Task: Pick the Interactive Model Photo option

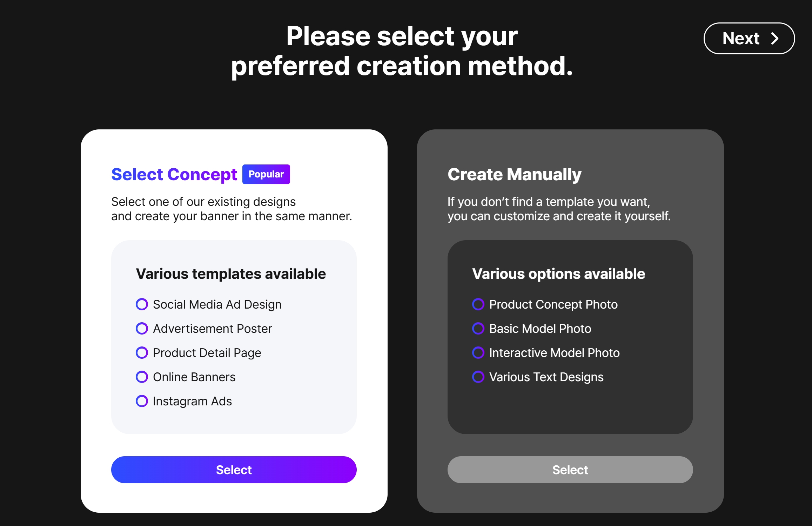Action: 478,353
